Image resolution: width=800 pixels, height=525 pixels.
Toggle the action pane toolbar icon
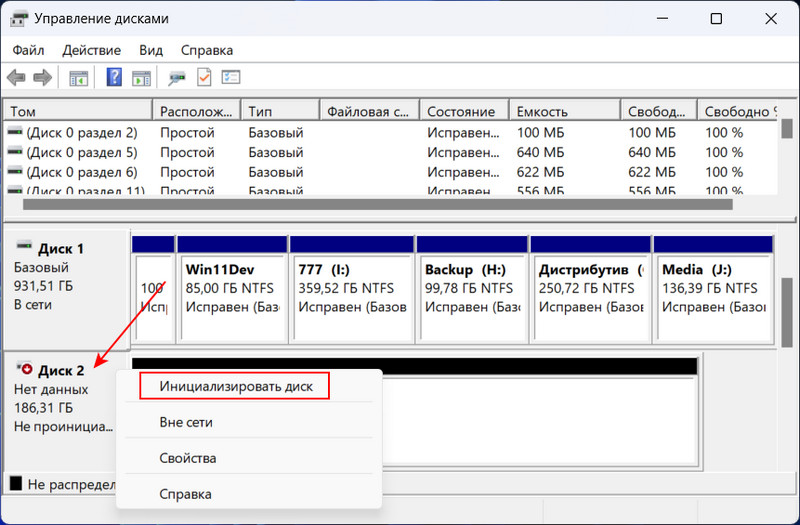[x=141, y=78]
